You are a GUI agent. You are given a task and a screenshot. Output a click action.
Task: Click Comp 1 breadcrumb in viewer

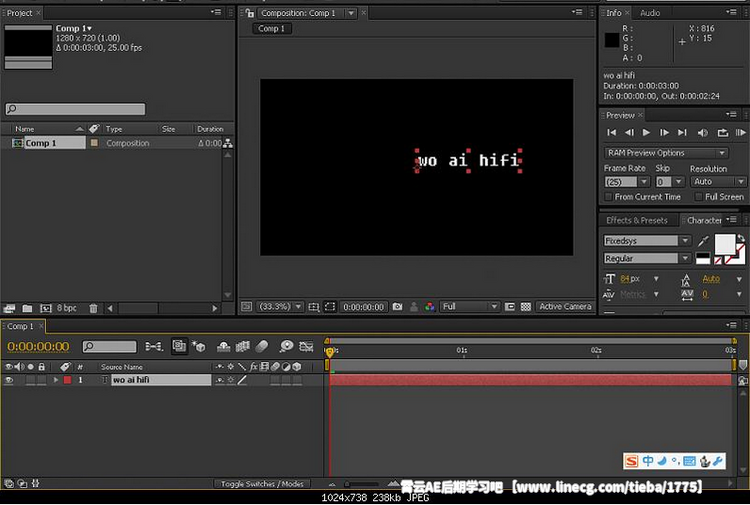point(272,29)
